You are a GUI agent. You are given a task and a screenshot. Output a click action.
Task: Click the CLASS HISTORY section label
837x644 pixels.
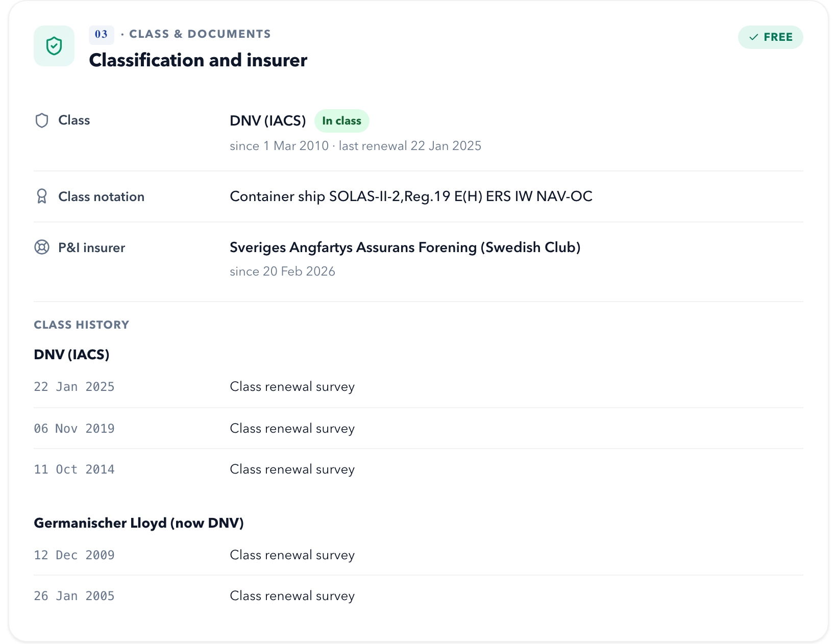pyautogui.click(x=82, y=325)
